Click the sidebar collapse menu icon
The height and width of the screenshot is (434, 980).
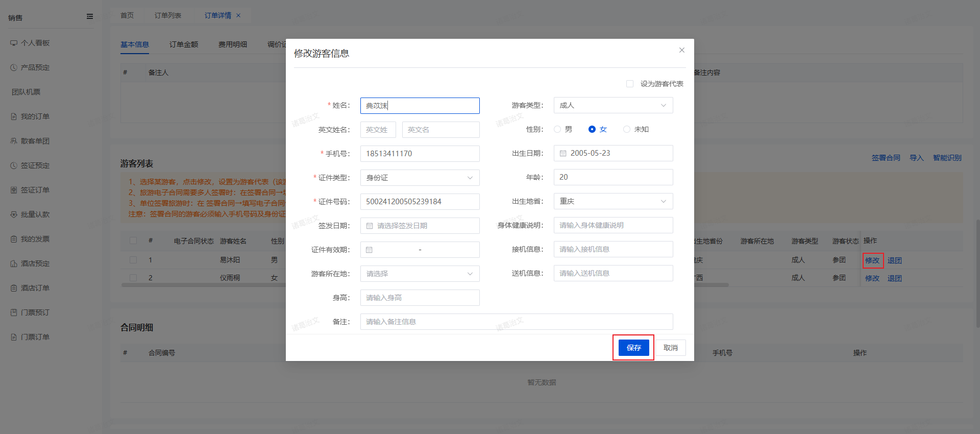tap(90, 17)
